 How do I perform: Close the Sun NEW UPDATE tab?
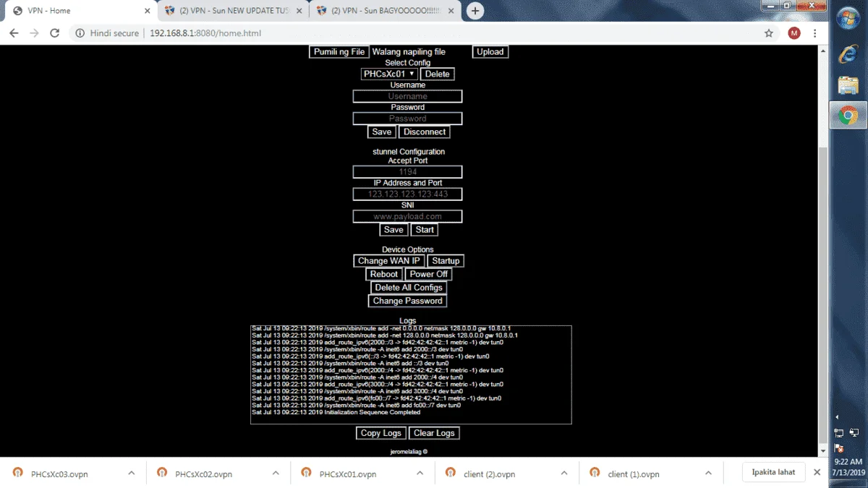[x=300, y=11]
